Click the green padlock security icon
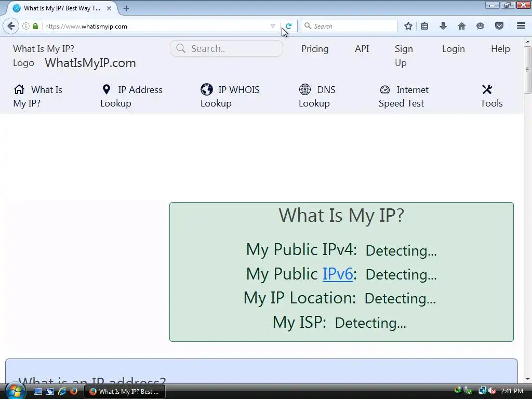The height and width of the screenshot is (399, 532). click(35, 26)
